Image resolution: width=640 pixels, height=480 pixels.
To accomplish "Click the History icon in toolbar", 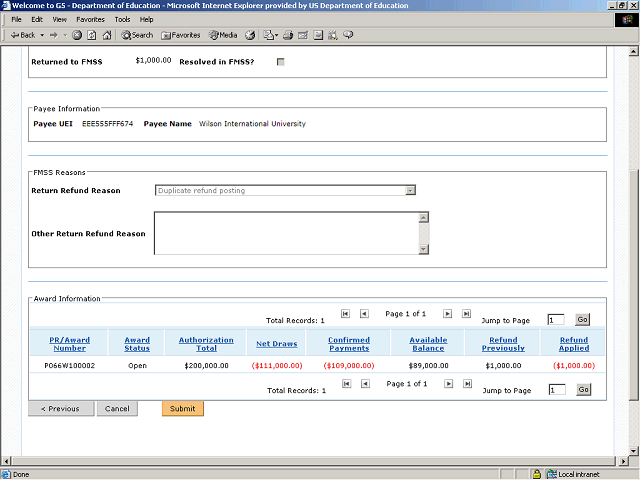I will 250,35.
